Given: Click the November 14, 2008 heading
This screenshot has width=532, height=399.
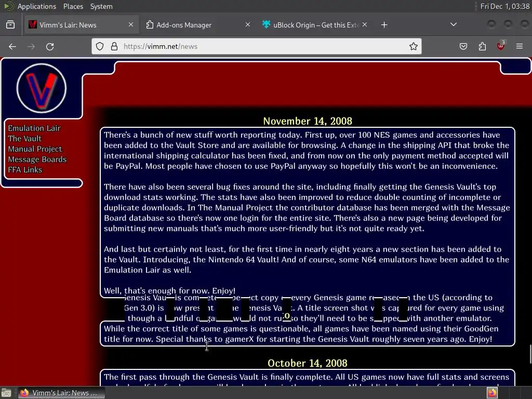Looking at the screenshot, I should pos(308,121).
